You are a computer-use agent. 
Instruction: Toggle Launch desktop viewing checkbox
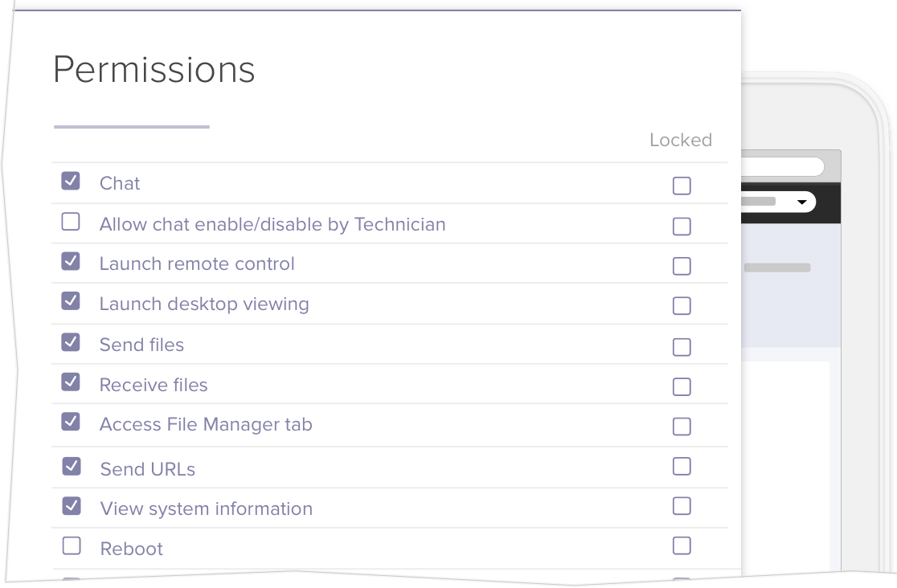point(71,301)
